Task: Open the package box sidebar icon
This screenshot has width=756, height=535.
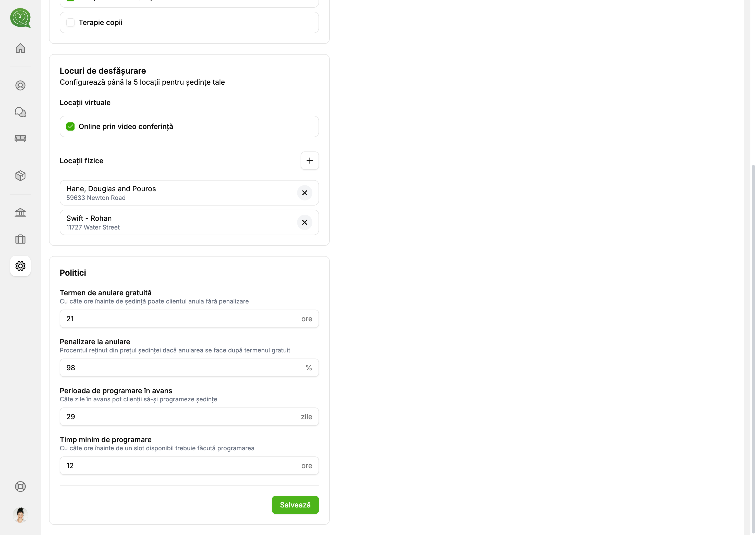Action: [20, 176]
